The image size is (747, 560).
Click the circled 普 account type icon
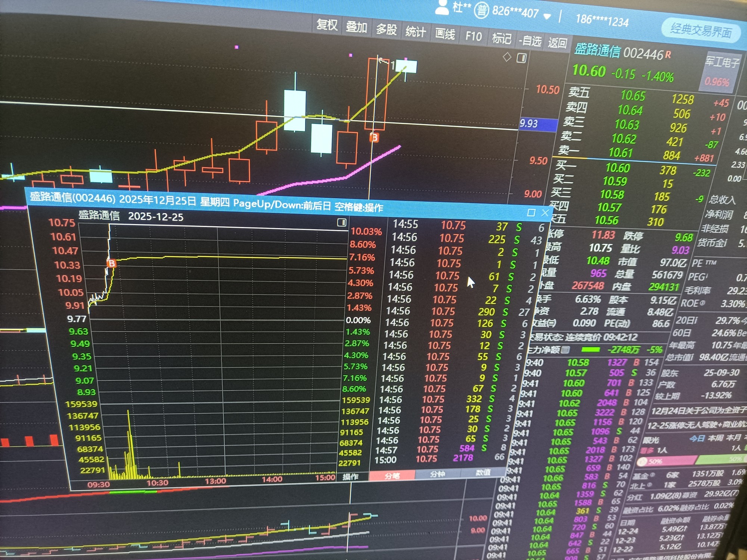(481, 11)
